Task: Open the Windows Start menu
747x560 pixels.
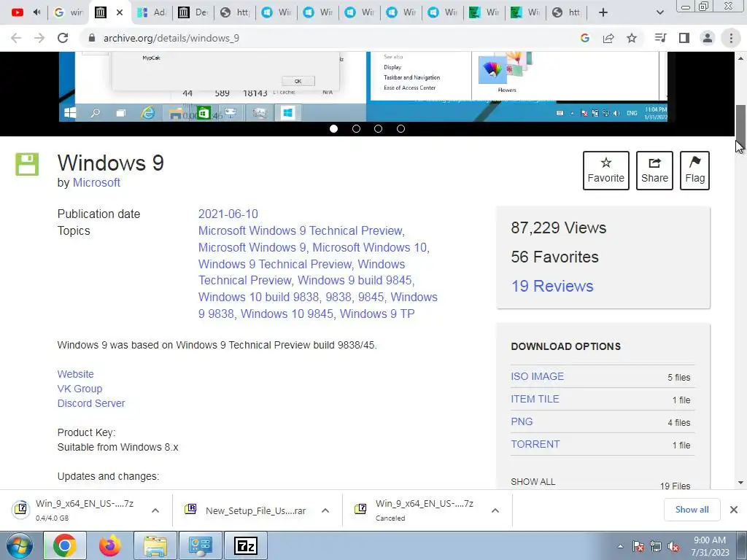Action: (x=20, y=545)
